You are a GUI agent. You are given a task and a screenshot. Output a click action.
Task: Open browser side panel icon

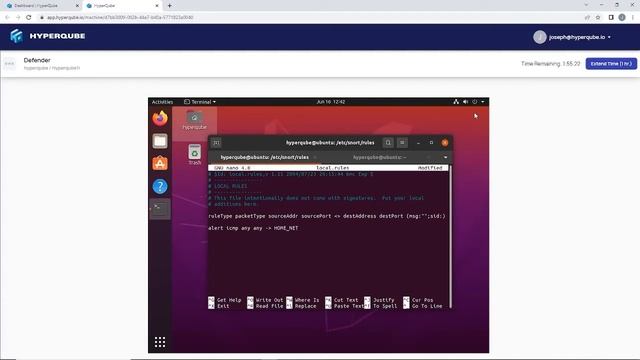pyautogui.click(x=611, y=17)
